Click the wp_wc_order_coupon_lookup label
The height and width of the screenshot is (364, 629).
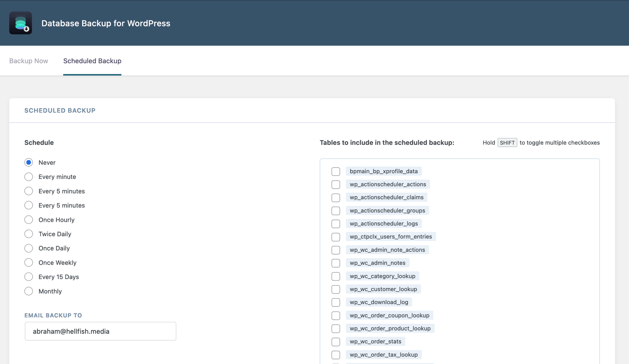click(390, 315)
